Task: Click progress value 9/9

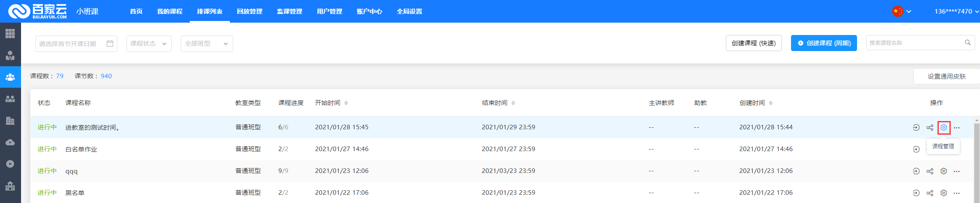Action: pos(283,171)
